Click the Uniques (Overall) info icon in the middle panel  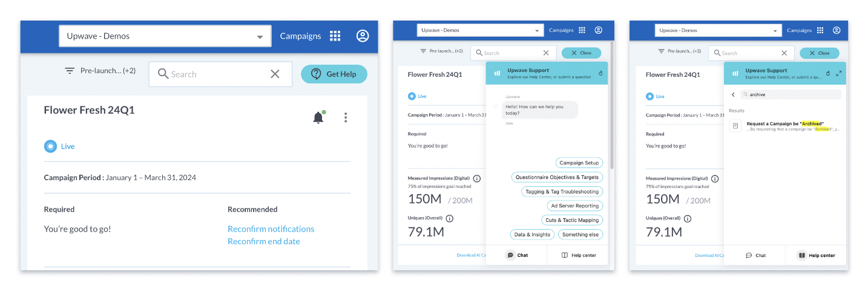coord(450,218)
